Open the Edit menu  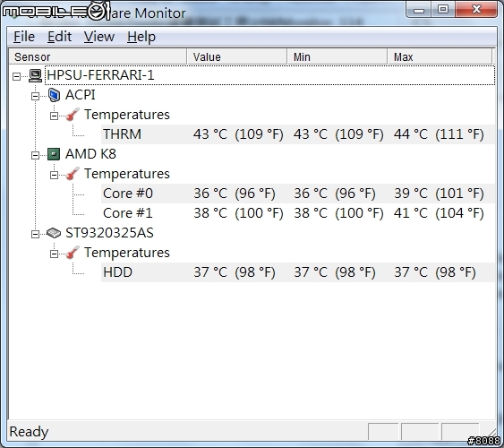(59, 37)
